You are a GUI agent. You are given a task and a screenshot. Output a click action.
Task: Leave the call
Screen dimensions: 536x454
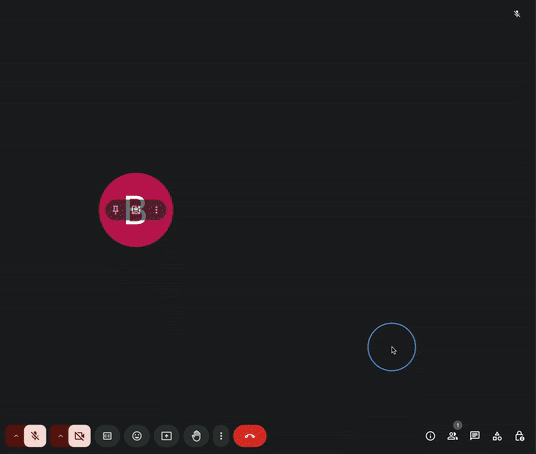[250, 436]
